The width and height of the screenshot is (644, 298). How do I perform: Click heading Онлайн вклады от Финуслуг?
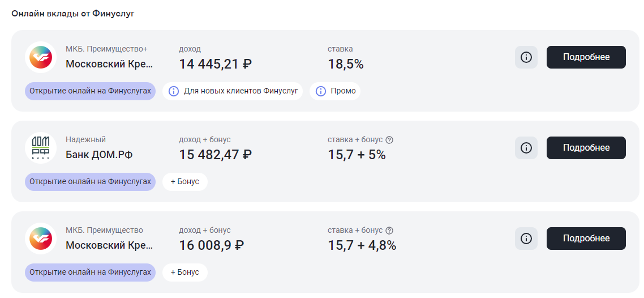point(73,14)
